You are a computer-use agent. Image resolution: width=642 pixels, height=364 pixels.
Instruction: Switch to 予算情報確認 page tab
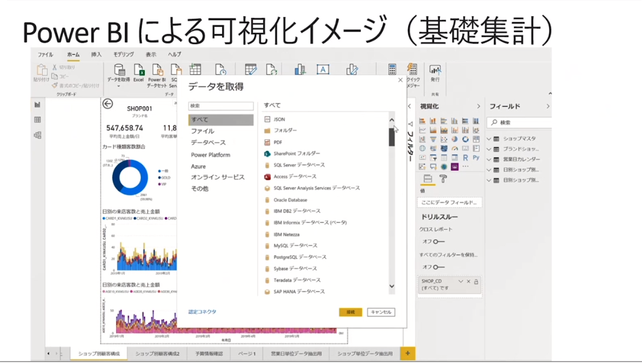click(209, 354)
